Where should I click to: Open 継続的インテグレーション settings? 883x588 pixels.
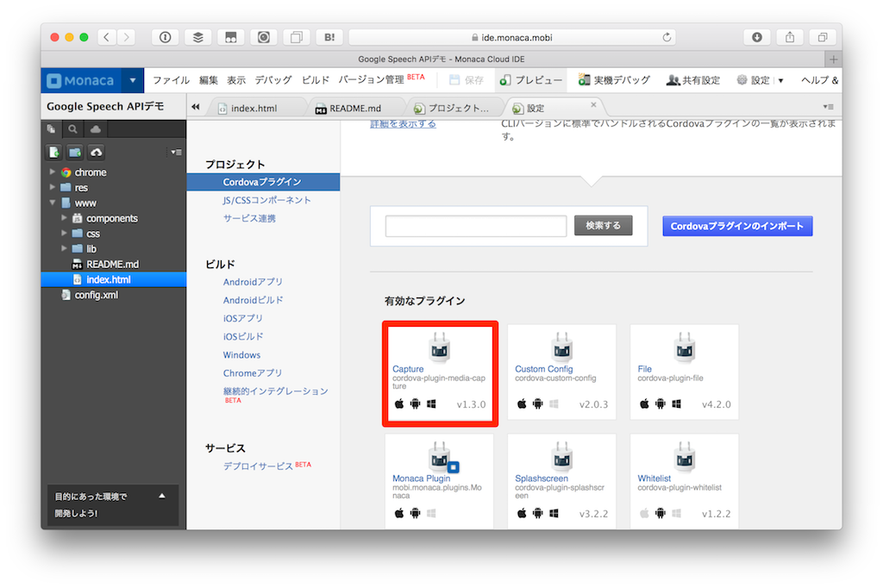275,391
